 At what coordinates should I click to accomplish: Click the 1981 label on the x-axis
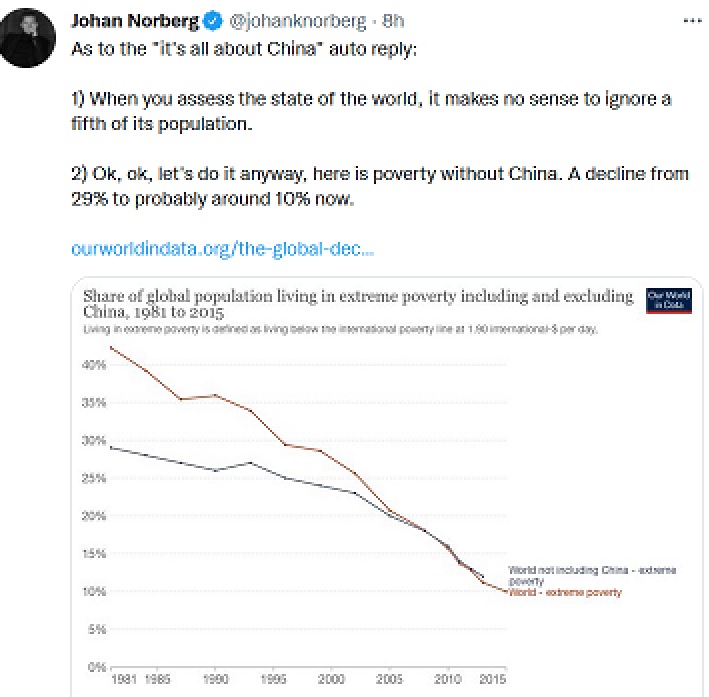[124, 679]
